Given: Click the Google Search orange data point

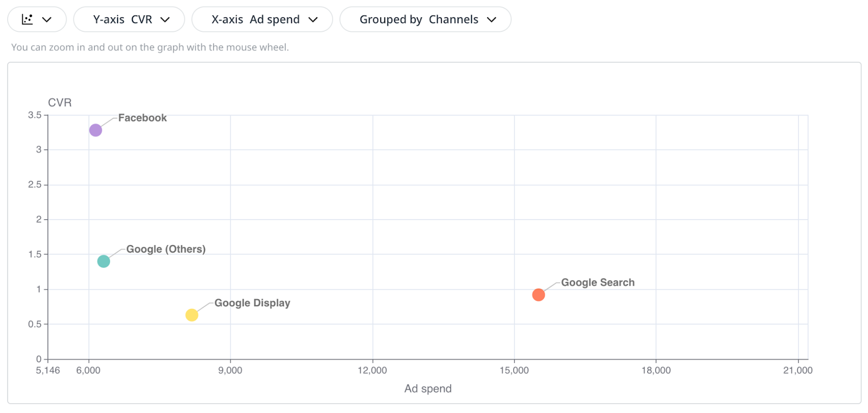Looking at the screenshot, I should click(x=538, y=295).
